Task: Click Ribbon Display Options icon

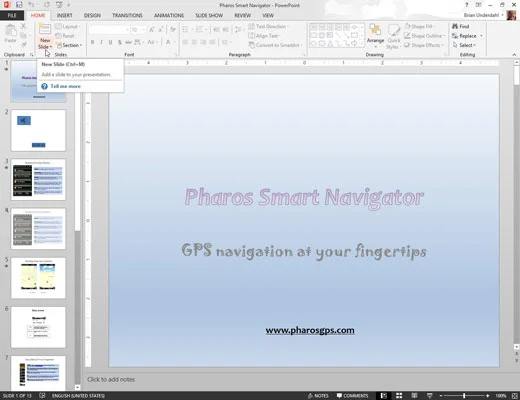Action: pos(478,5)
